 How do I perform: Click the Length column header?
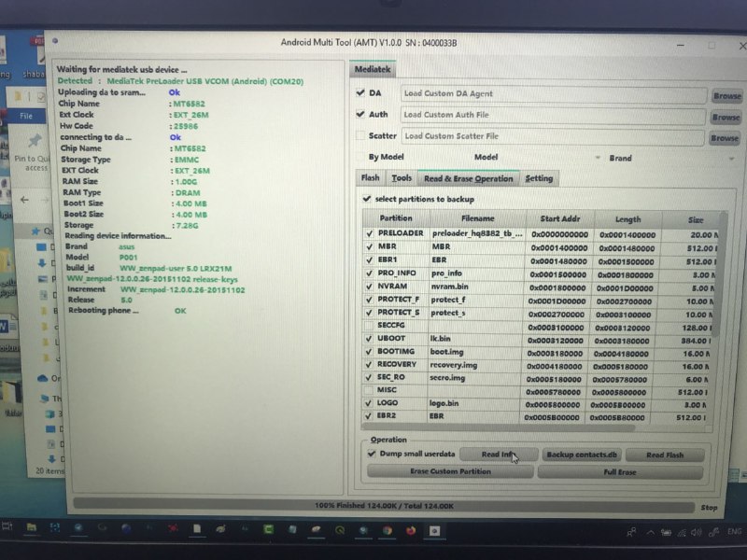(627, 219)
